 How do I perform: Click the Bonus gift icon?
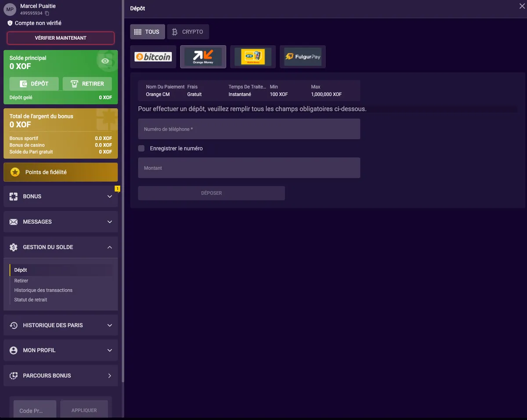tap(14, 197)
